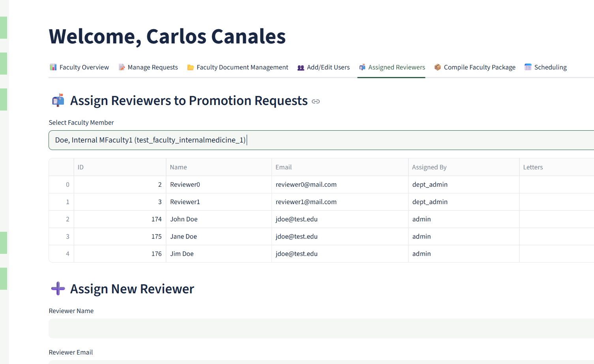Viewport: 594px width, 364px height.
Task: Click the Manage Requests notepad icon
Action: tap(122, 67)
